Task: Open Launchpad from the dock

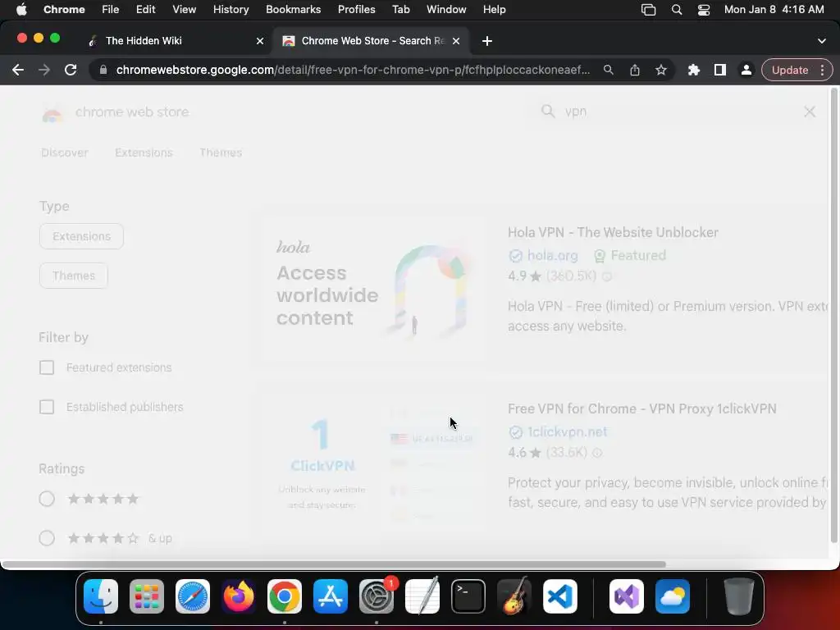Action: [147, 596]
